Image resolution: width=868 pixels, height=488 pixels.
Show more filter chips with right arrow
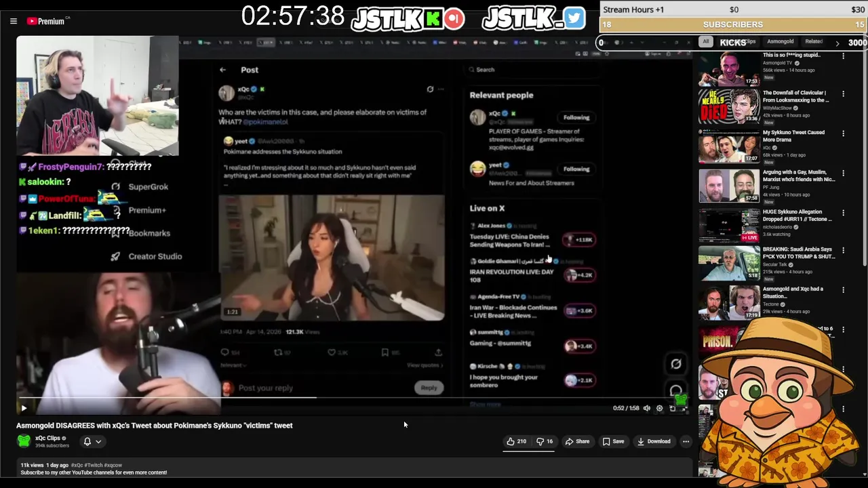pyautogui.click(x=837, y=43)
